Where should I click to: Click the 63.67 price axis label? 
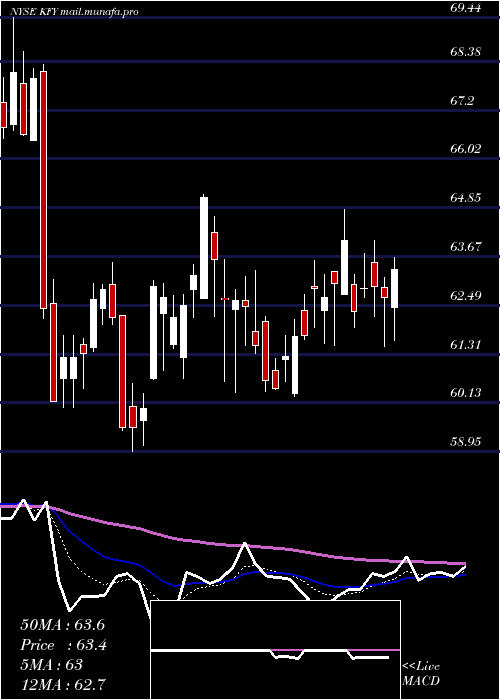466,247
